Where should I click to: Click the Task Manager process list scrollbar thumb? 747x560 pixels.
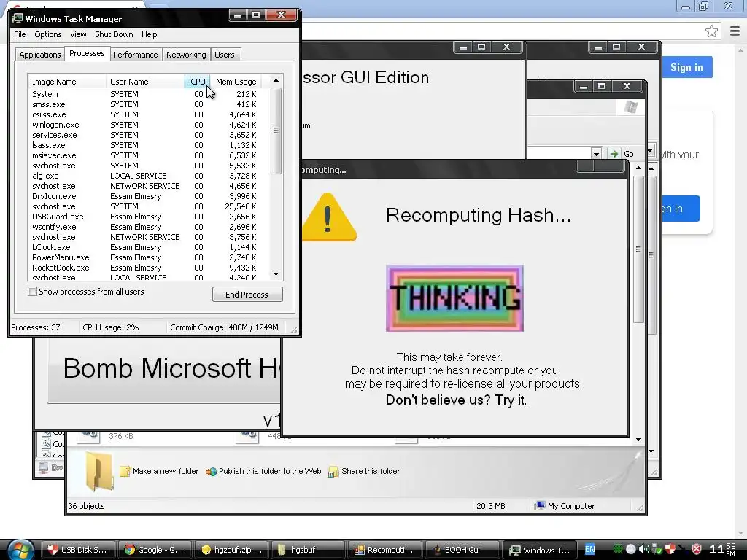click(x=276, y=131)
